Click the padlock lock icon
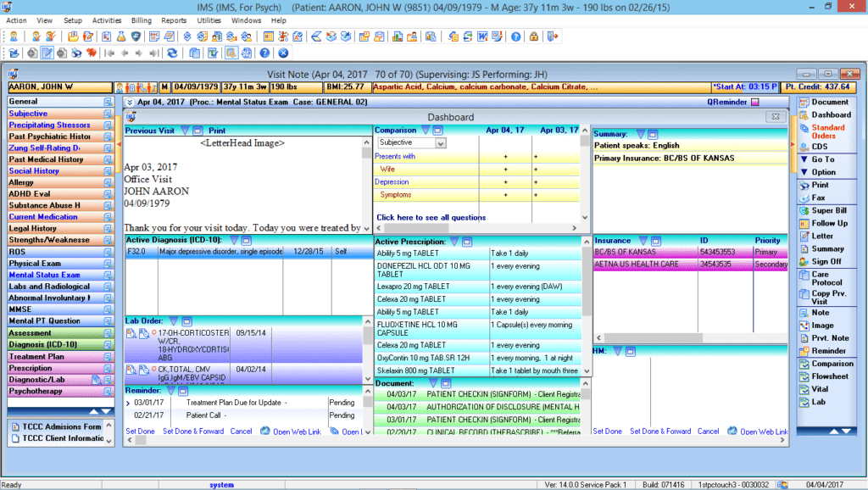Screen dimensions: 868x490 pyautogui.click(x=534, y=36)
